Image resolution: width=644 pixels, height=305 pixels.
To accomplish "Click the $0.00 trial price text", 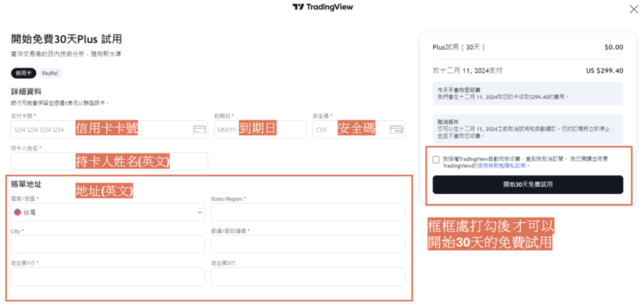I will 614,47.
